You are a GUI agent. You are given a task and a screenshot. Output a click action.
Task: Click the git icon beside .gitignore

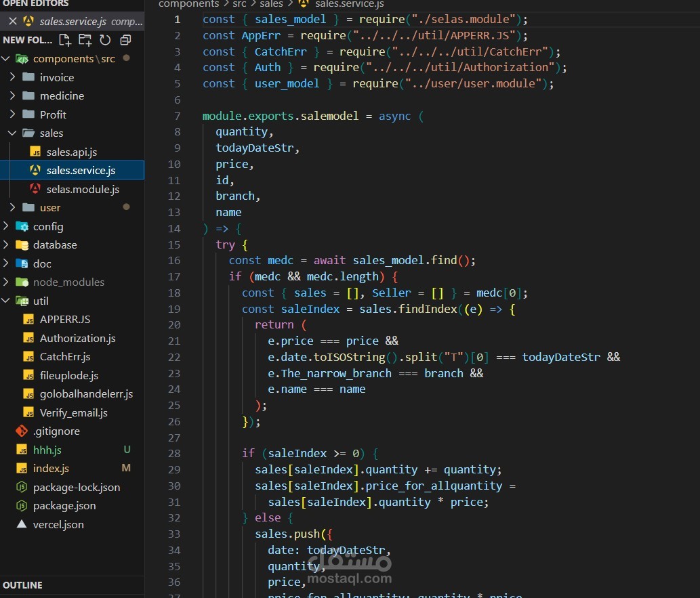pos(22,431)
